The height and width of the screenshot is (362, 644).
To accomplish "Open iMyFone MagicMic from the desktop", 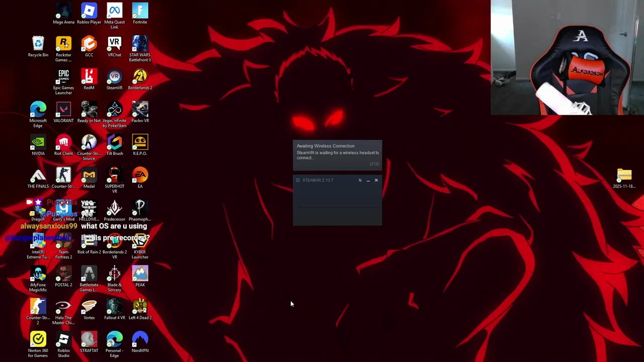I will [x=38, y=279].
